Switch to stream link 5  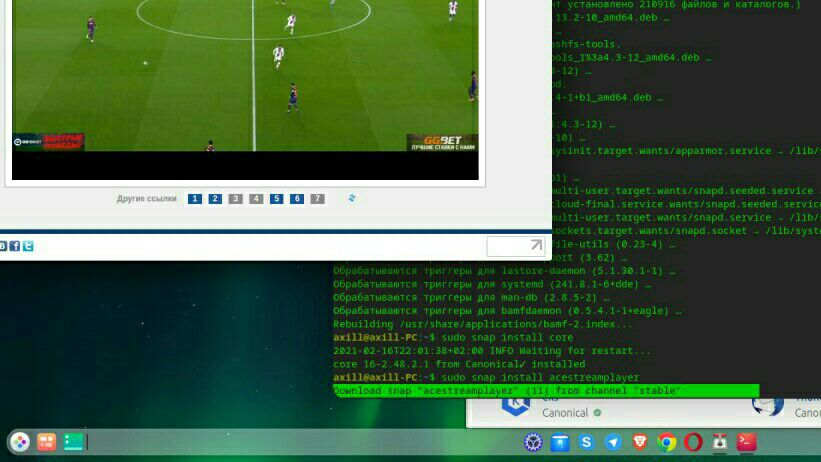(276, 199)
